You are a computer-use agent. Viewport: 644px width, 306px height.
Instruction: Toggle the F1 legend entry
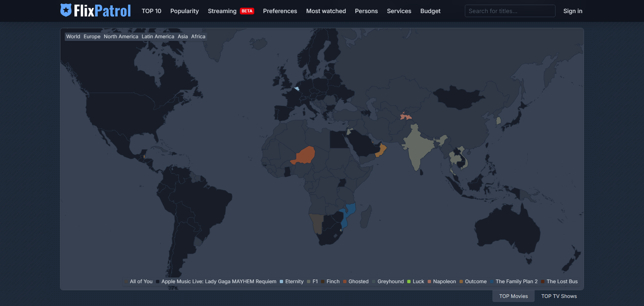[312, 282]
